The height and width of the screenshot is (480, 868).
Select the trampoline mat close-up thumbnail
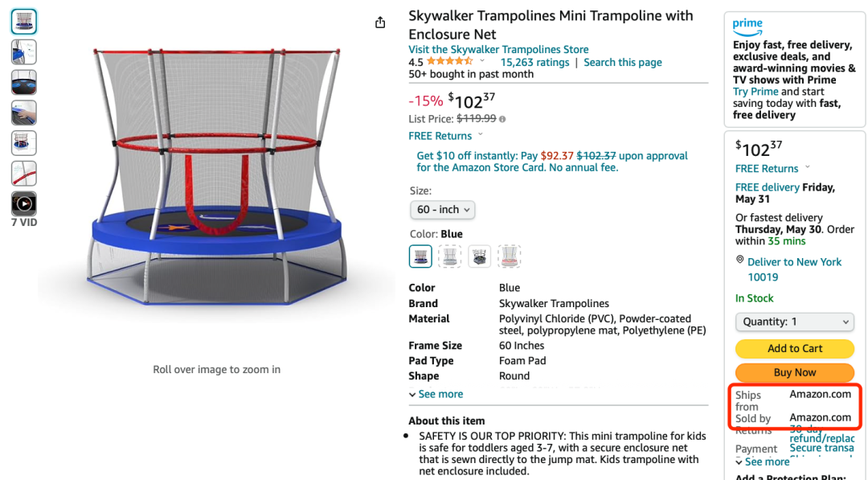[x=24, y=83]
